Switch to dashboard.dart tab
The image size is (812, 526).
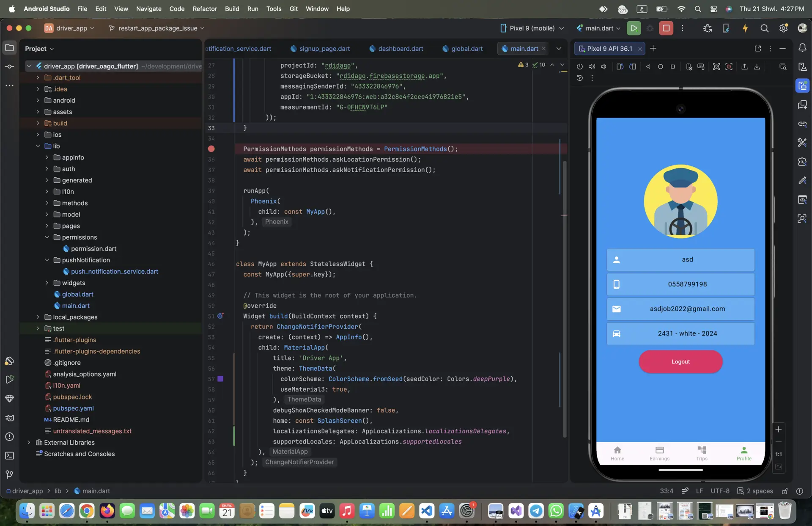400,49
